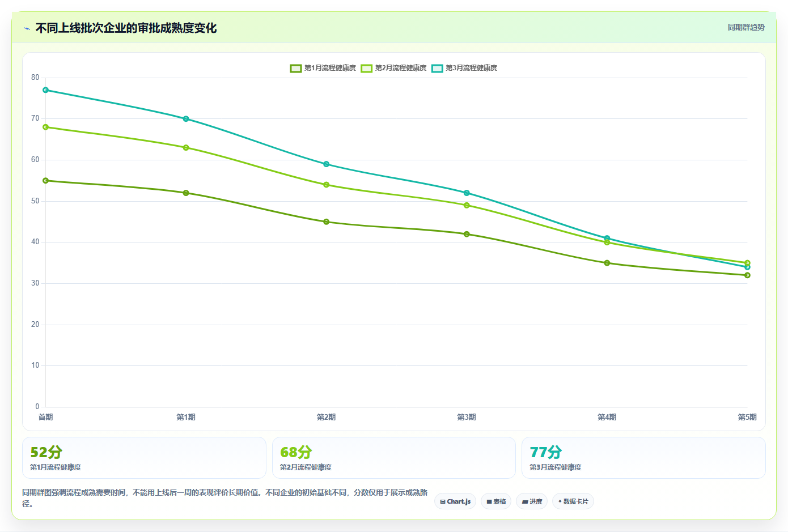This screenshot has height=532, width=788.
Task: Click the 第3期 x-axis label
Action: pos(467,417)
